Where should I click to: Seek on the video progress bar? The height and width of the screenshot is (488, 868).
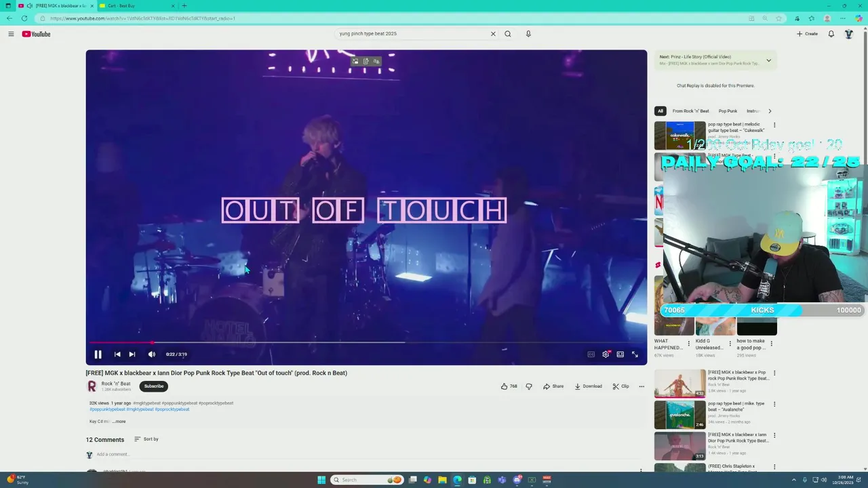tap(366, 342)
